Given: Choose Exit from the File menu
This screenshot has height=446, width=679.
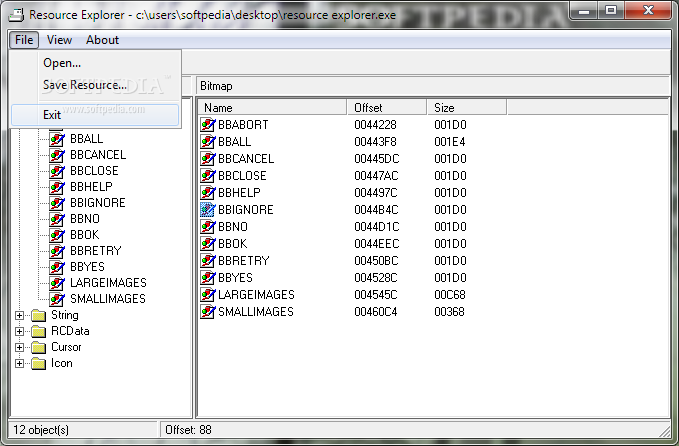Looking at the screenshot, I should (x=95, y=115).
